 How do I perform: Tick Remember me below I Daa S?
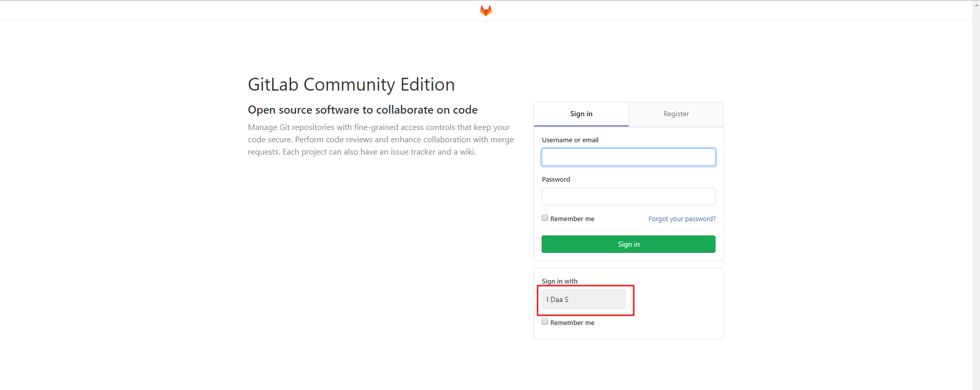pos(545,322)
